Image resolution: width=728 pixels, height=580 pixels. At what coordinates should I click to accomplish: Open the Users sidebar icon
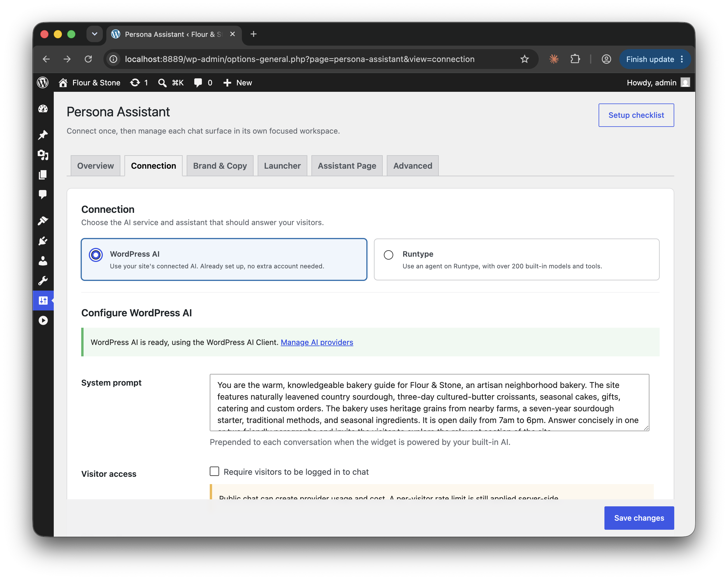point(43,260)
